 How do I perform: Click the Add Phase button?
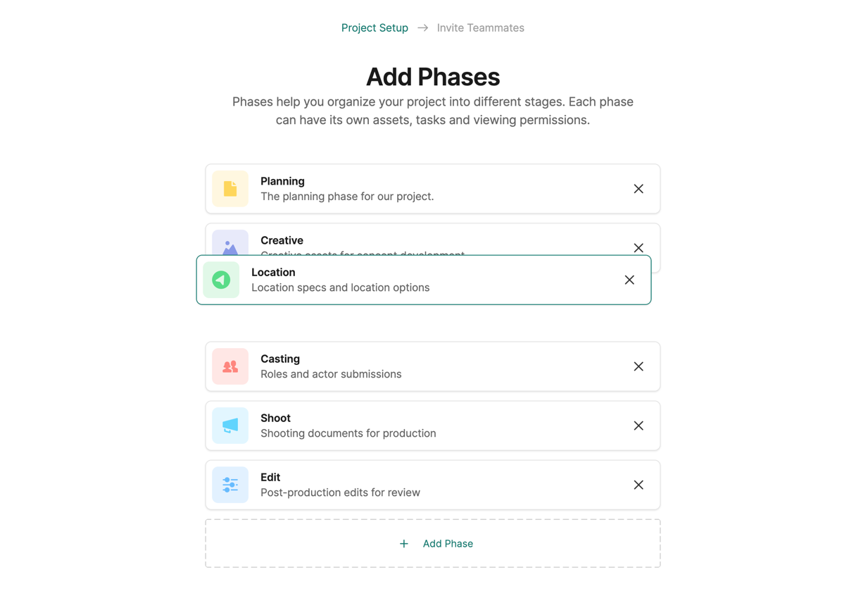click(448, 544)
